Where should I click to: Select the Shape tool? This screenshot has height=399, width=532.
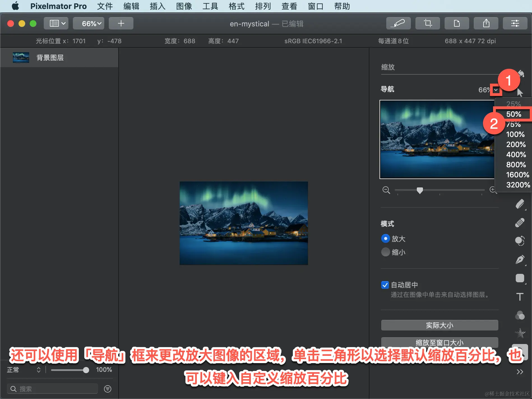(x=520, y=278)
